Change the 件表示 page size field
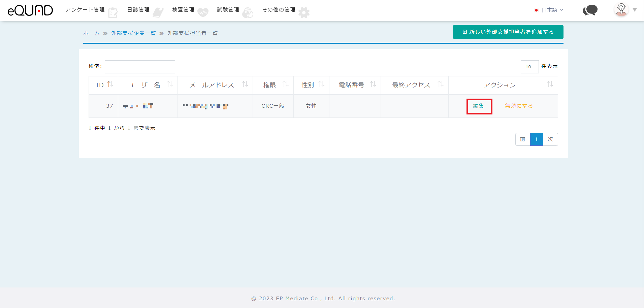The width and height of the screenshot is (644, 308). coord(529,67)
